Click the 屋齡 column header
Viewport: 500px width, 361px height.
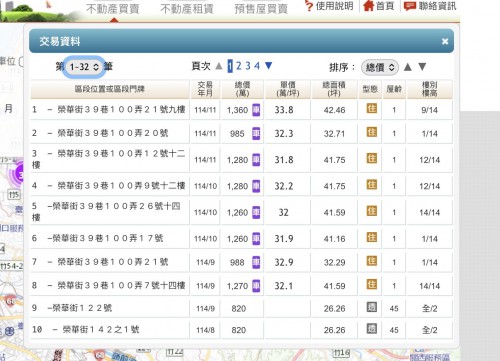(394, 89)
